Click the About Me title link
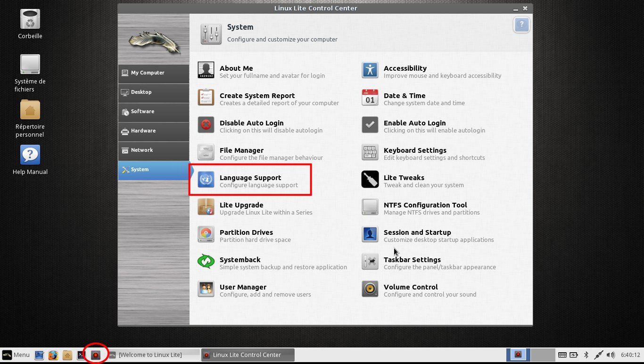644x364 pixels. point(236,68)
